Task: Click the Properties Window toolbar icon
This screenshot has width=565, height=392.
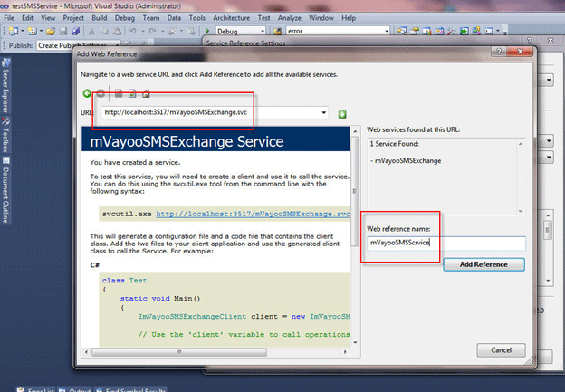Action: coord(415,31)
